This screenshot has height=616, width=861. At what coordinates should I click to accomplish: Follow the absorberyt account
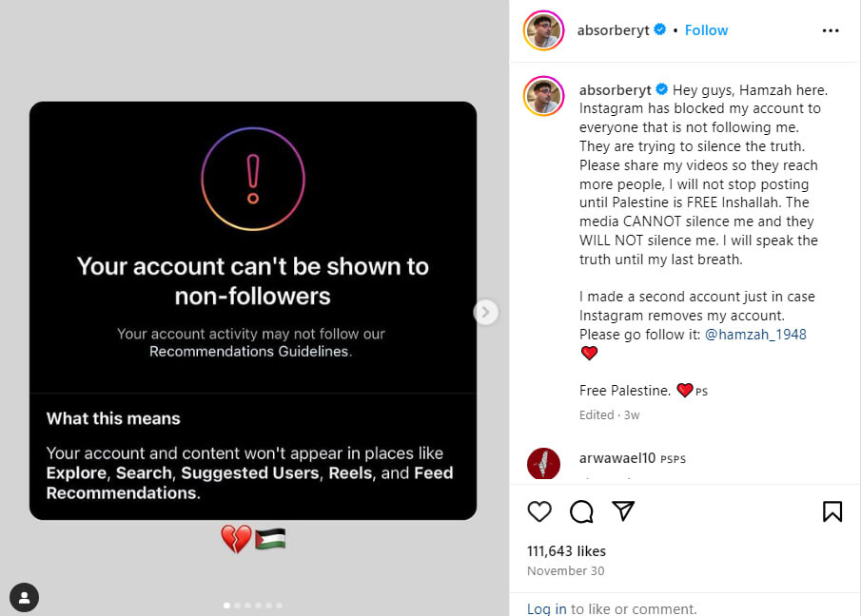pos(706,30)
